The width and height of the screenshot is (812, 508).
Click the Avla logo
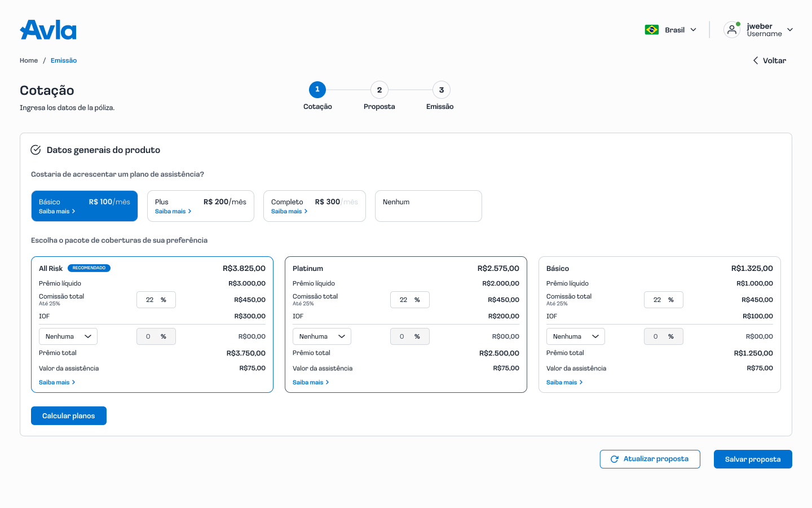(48, 30)
